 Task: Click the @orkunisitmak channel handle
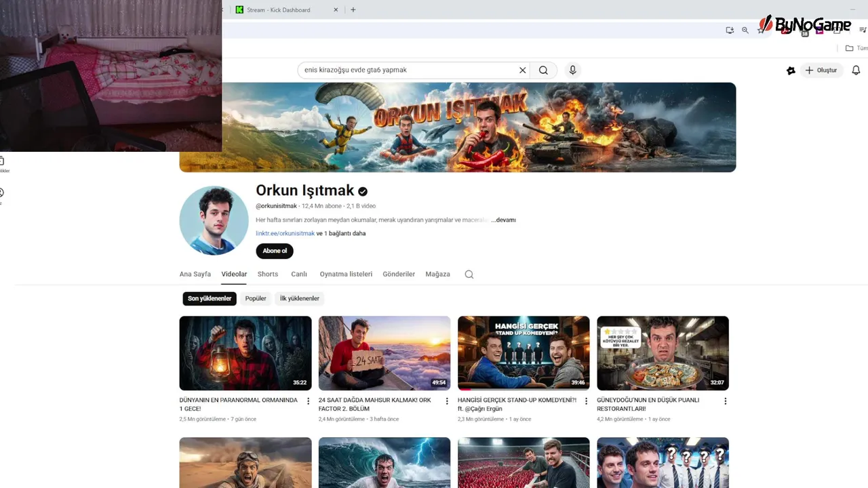(x=276, y=206)
